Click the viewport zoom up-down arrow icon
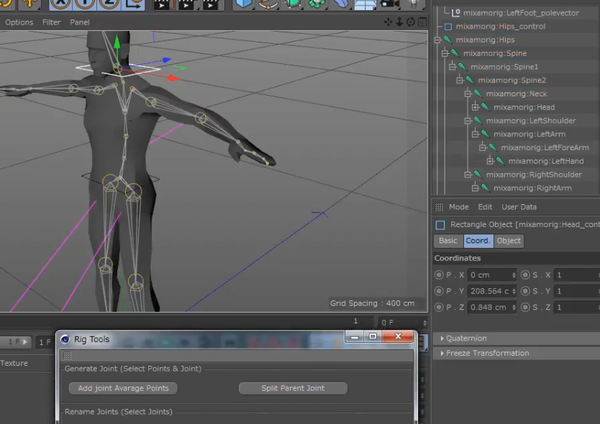The height and width of the screenshot is (424, 600). coord(399,22)
